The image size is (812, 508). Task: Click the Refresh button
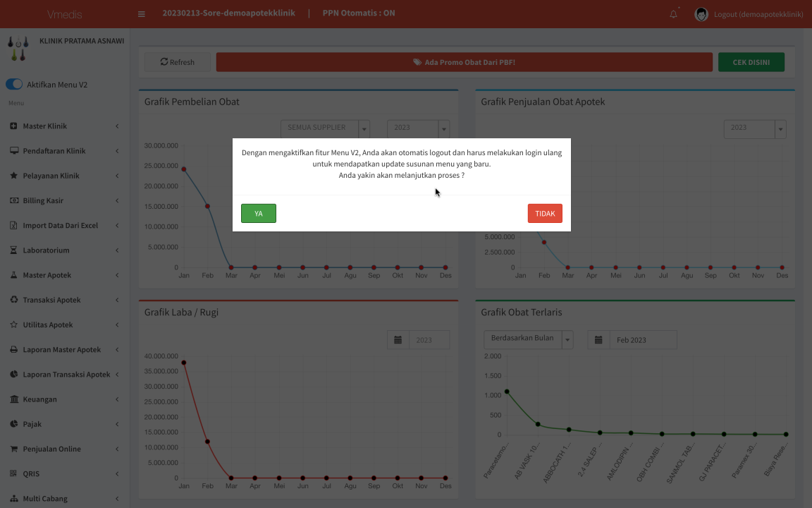point(178,62)
